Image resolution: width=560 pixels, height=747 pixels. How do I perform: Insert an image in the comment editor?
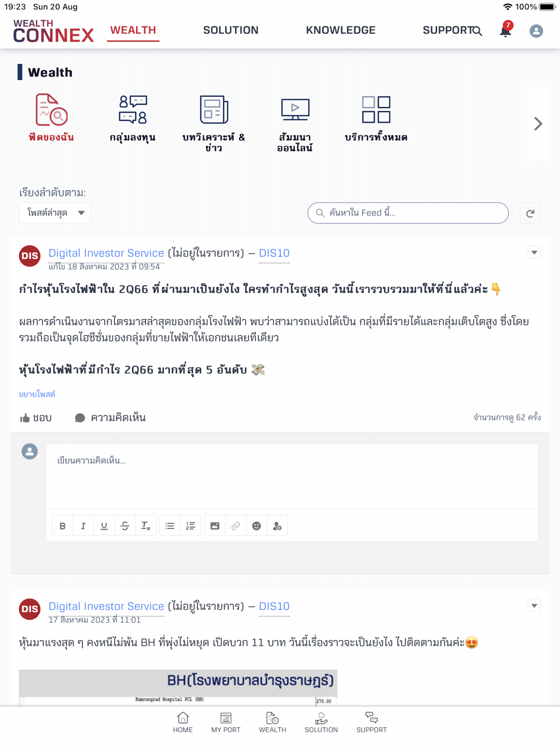pos(214,526)
